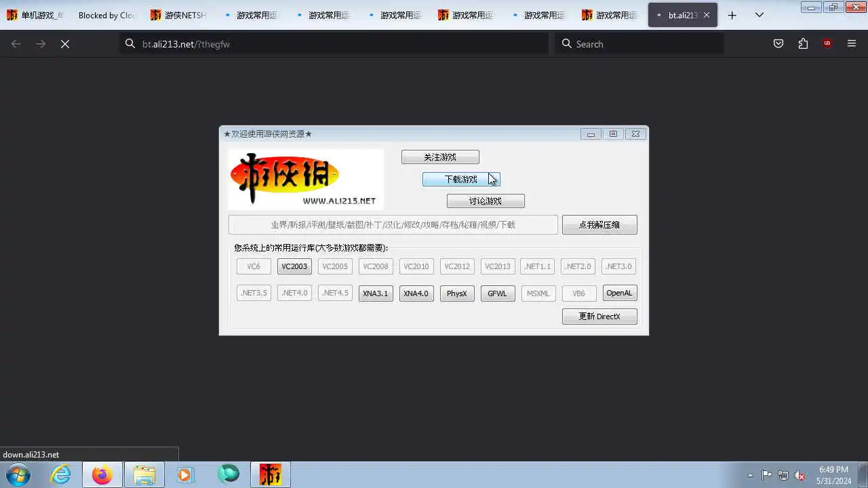Viewport: 868px width, 488px height.
Task: Click the 更新 DirectX button
Action: click(599, 317)
